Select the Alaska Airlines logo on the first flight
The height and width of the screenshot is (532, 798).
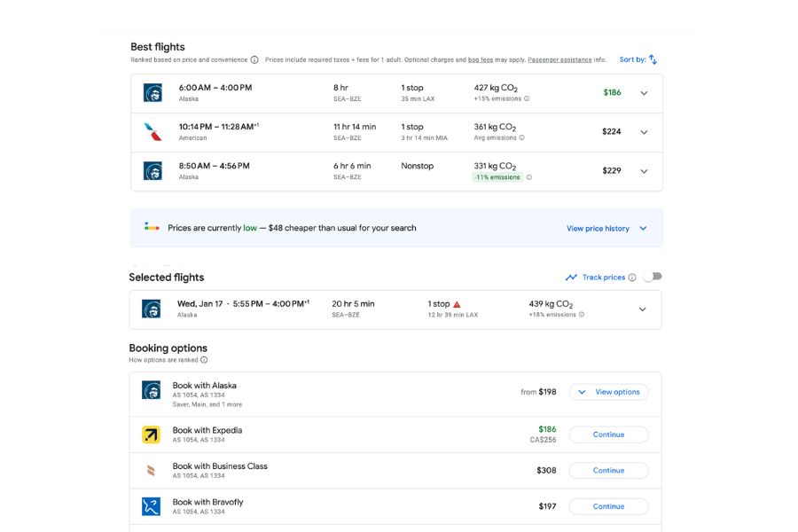tap(153, 92)
